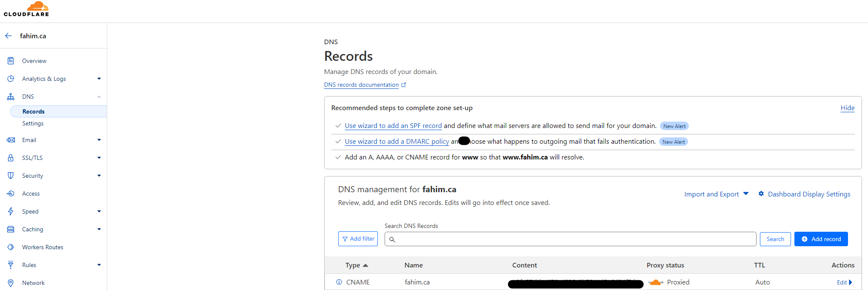Click the SSL/TLS lock icon
Viewport: 868px width, 290px height.
click(11, 158)
